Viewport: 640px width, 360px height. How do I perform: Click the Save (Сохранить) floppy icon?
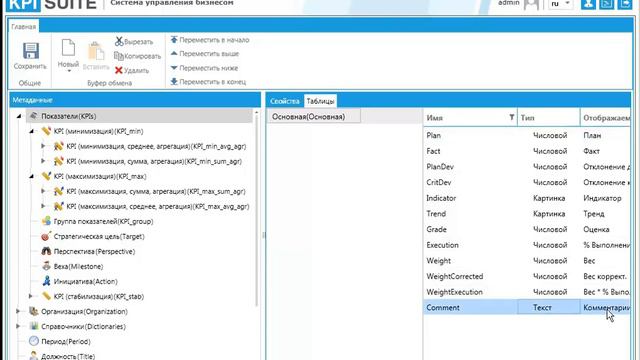pyautogui.click(x=31, y=51)
